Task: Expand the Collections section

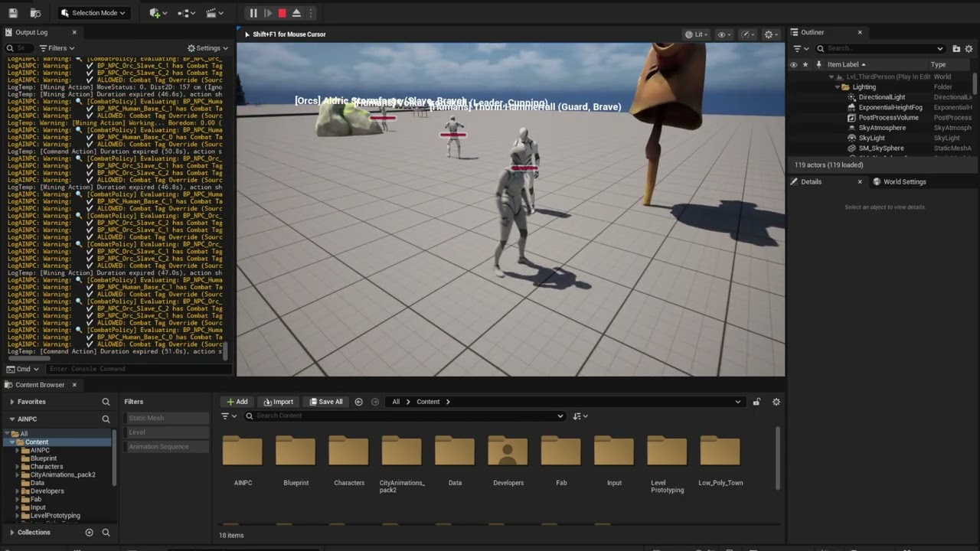Action: point(11,533)
